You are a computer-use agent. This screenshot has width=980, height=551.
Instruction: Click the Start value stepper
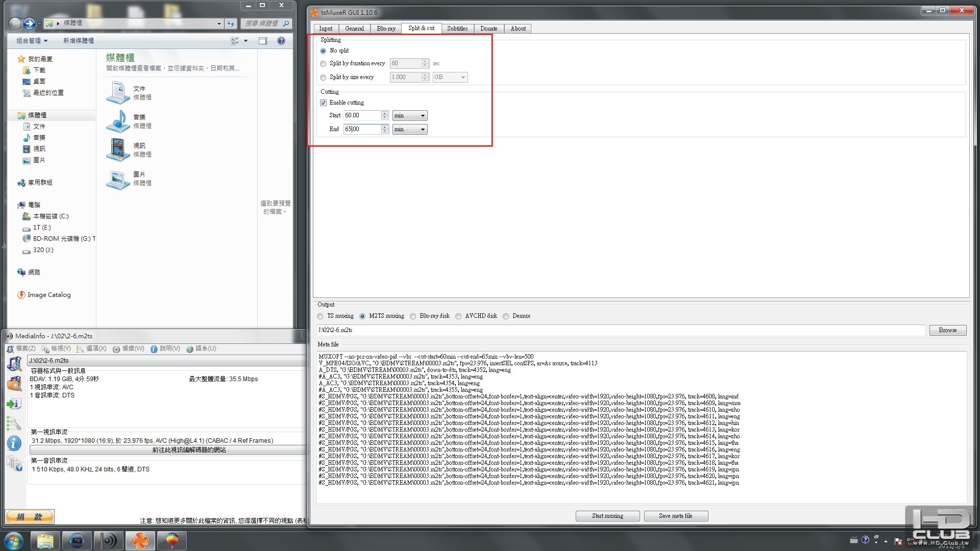[385, 116]
